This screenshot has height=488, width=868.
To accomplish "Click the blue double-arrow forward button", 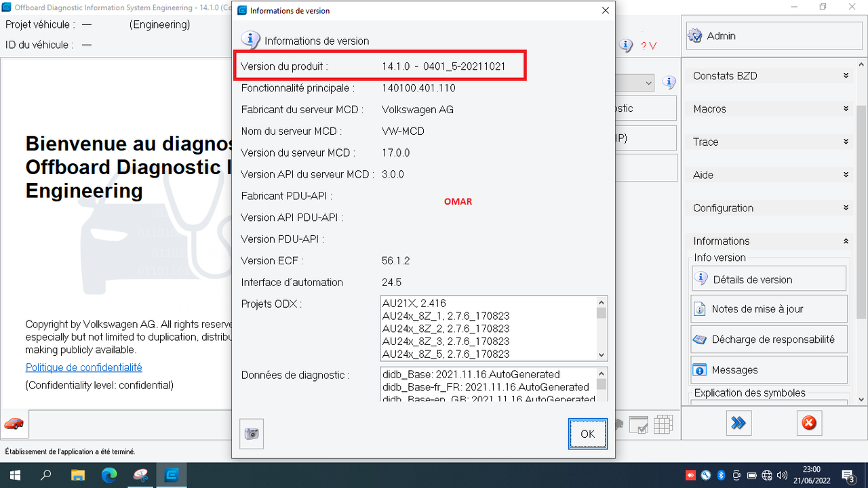I will (738, 423).
